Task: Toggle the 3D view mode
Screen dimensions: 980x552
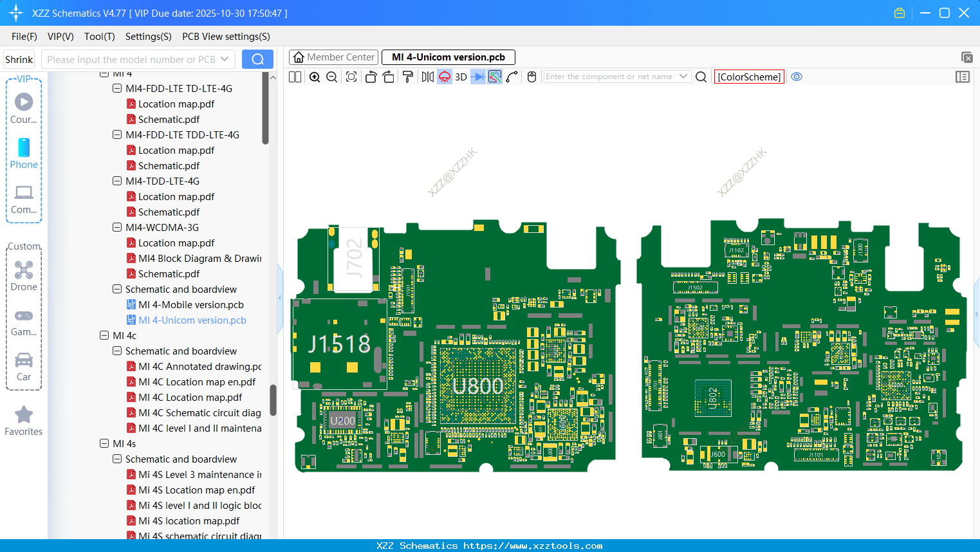Action: (x=461, y=77)
